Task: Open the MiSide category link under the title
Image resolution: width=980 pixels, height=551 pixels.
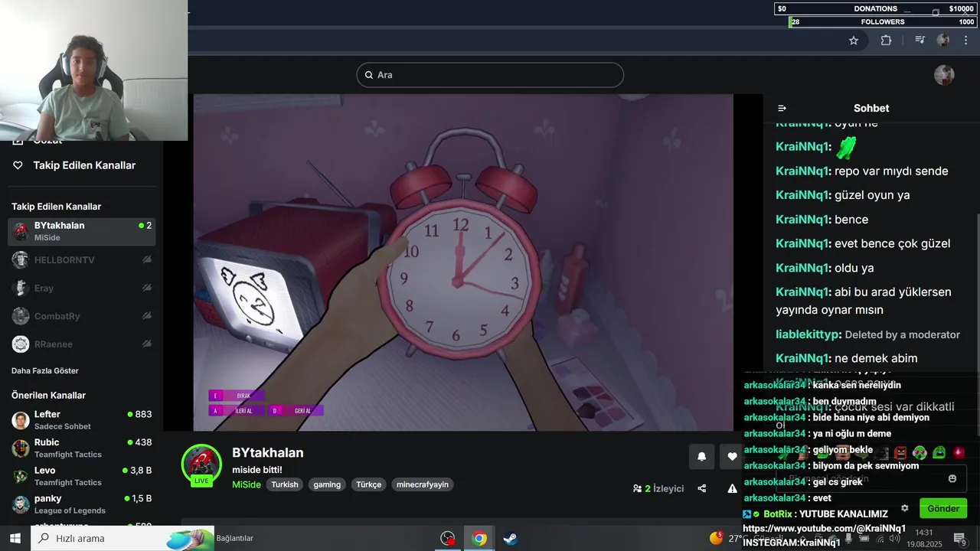Action: coord(247,484)
